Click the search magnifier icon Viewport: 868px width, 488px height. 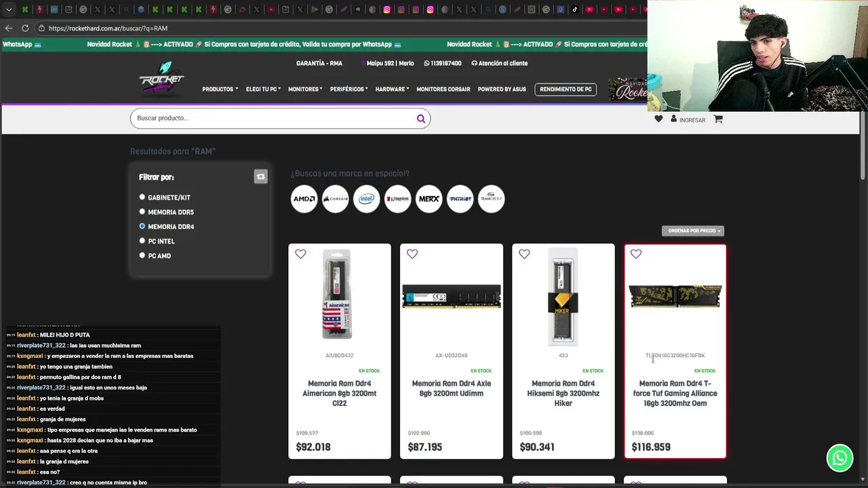pos(420,119)
